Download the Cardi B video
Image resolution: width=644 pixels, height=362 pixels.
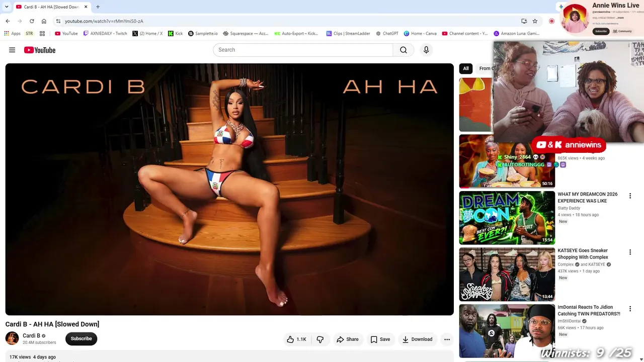pos(418,339)
